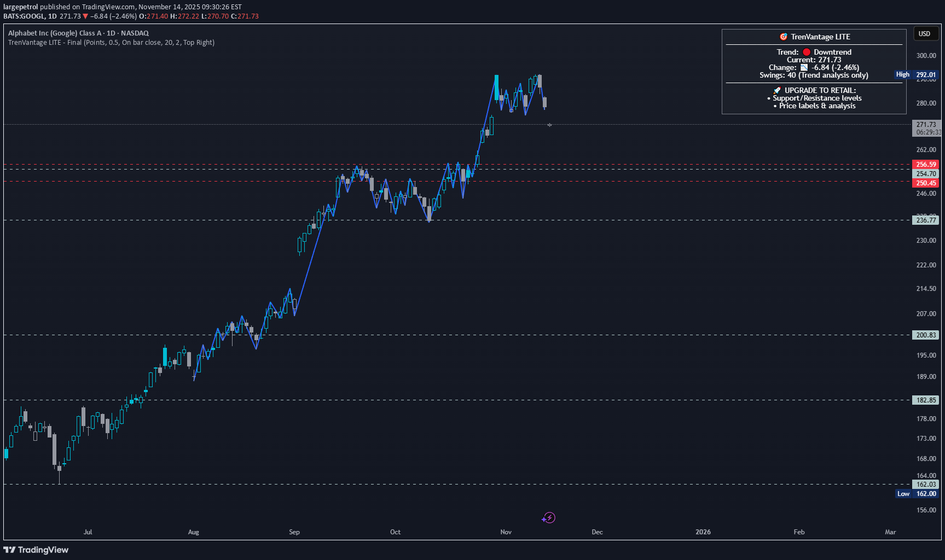Open the USD currency selector
945x560 pixels.
tap(925, 33)
